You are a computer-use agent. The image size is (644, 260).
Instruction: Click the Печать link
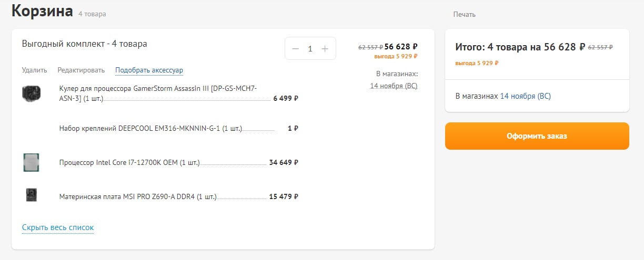pos(464,15)
